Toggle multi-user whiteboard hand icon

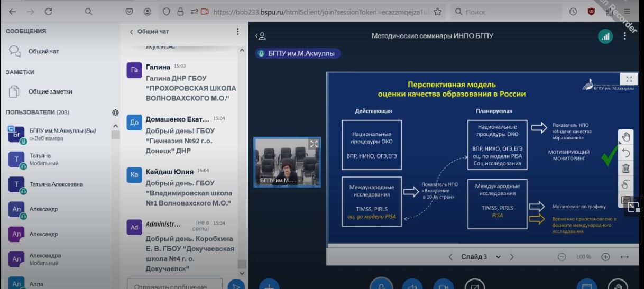[625, 184]
